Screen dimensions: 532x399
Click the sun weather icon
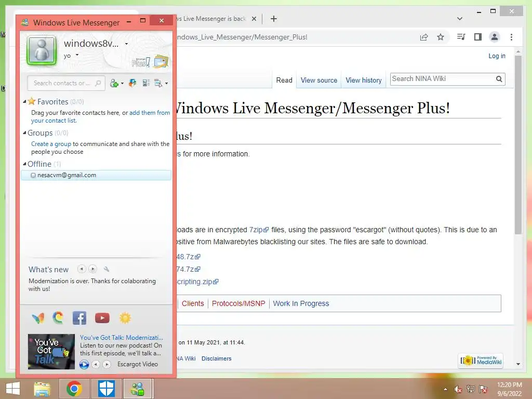click(125, 318)
